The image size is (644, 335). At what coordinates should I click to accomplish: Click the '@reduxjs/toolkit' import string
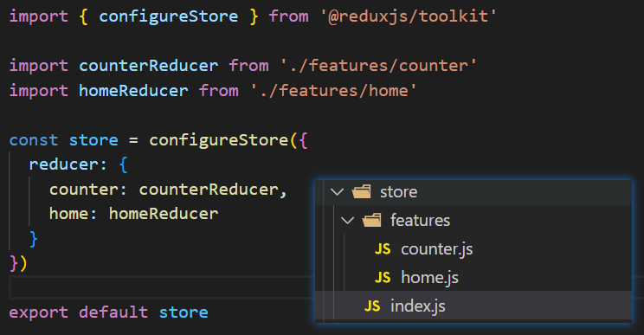[x=409, y=16]
